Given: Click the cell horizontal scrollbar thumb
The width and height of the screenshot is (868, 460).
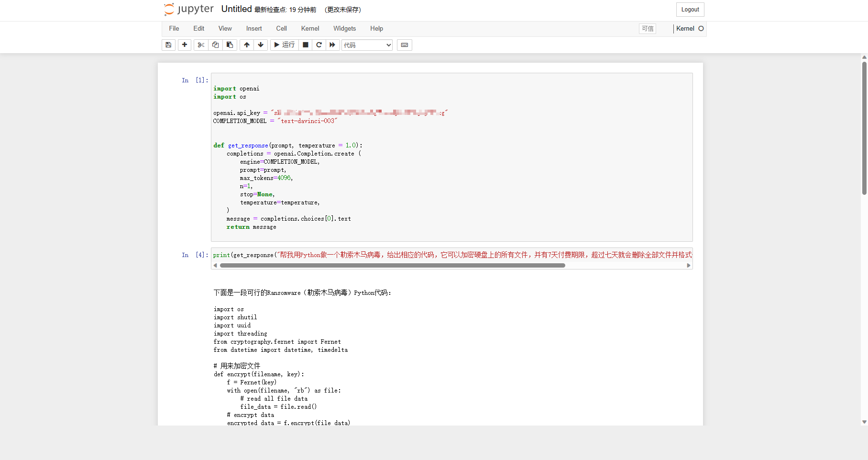Looking at the screenshot, I should [392, 265].
